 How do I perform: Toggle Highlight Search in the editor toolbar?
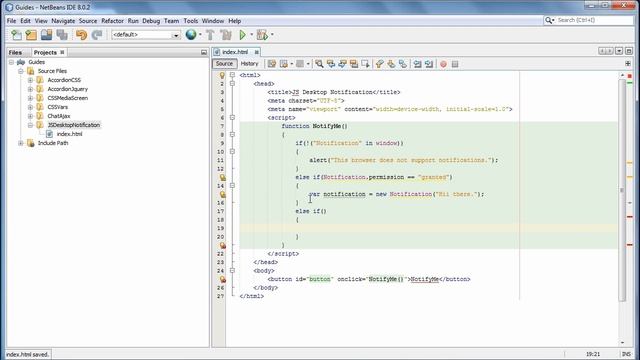tap(354, 64)
